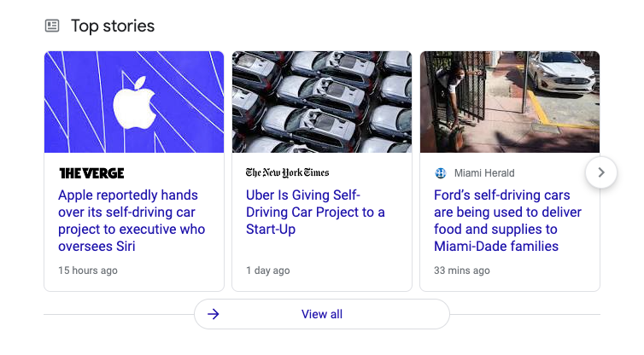Click the '15 hours ago' timestamp
Viewport: 644px width, 355px height.
click(88, 271)
